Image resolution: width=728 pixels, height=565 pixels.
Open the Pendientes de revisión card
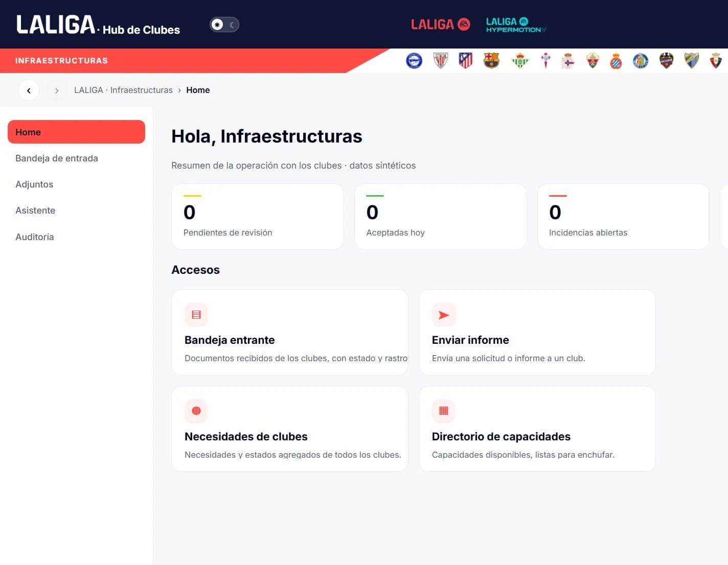coord(258,217)
